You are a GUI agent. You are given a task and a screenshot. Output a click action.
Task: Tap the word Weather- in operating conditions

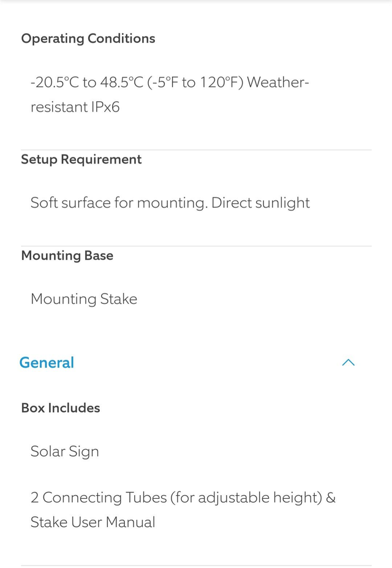(x=278, y=83)
